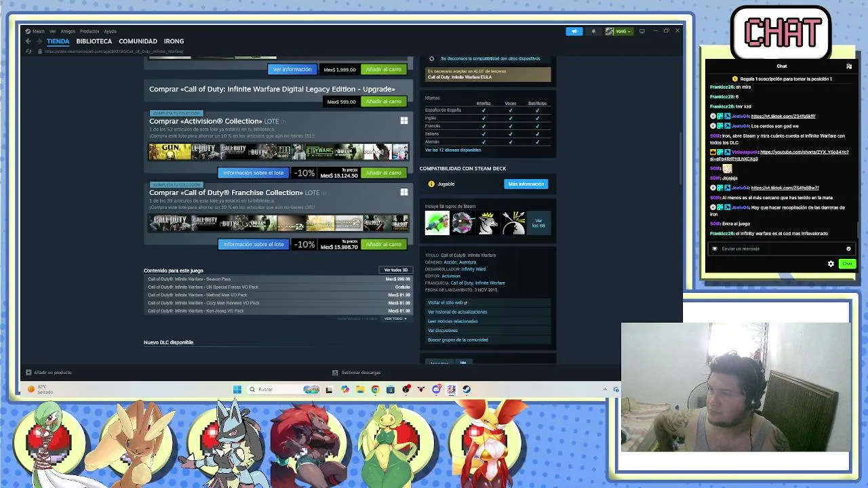Open Copilot from the taskbar
Viewport: 868px width, 488px height.
click(345, 389)
